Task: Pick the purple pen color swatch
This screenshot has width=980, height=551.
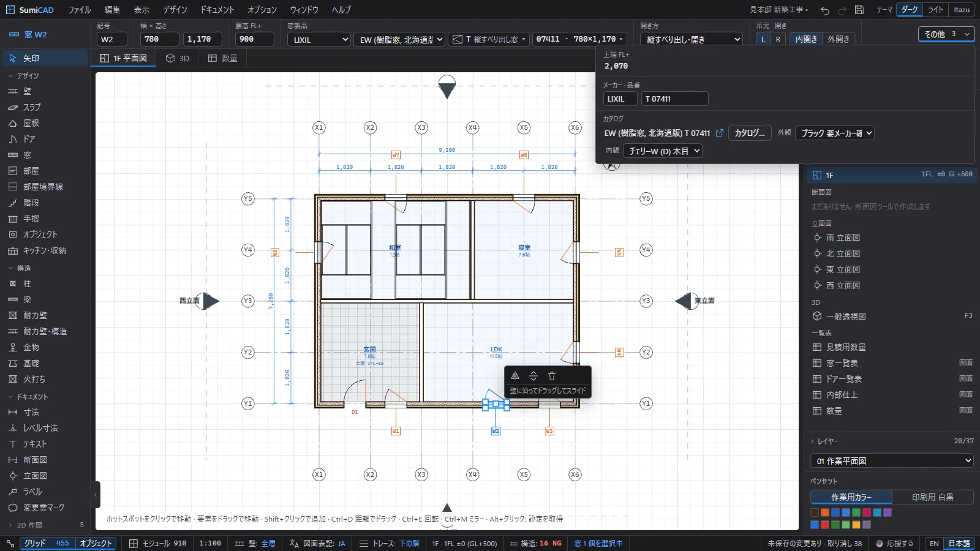Action: (x=888, y=512)
